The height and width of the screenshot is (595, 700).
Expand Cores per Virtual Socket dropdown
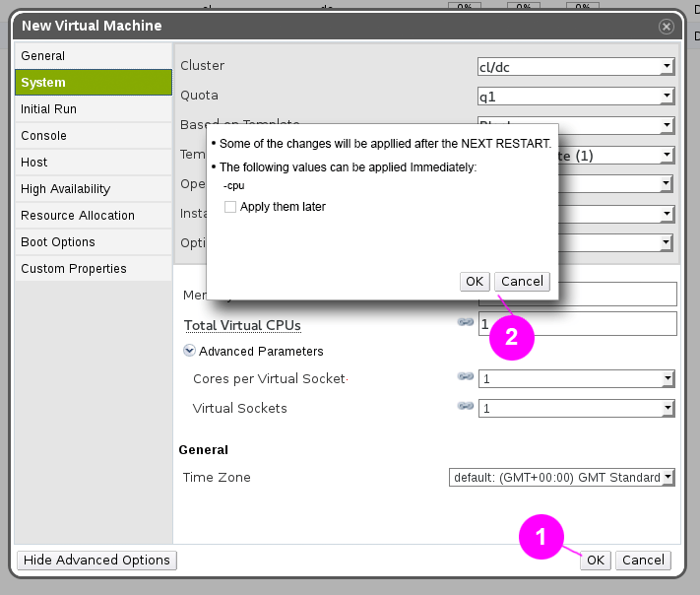576,378
